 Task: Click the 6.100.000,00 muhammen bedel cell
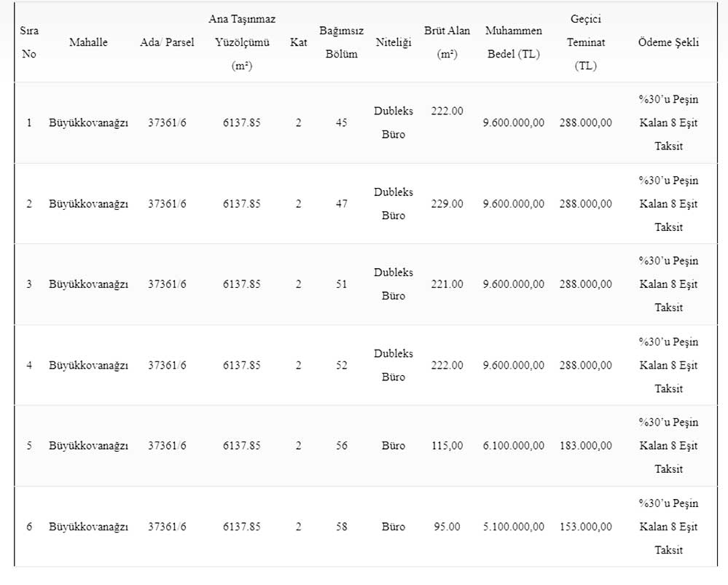point(513,446)
